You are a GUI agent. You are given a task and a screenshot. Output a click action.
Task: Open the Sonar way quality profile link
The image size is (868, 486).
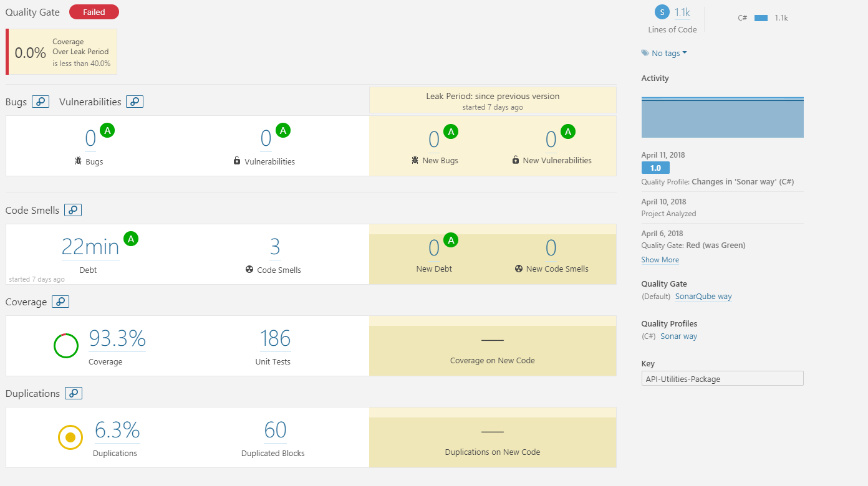(679, 336)
